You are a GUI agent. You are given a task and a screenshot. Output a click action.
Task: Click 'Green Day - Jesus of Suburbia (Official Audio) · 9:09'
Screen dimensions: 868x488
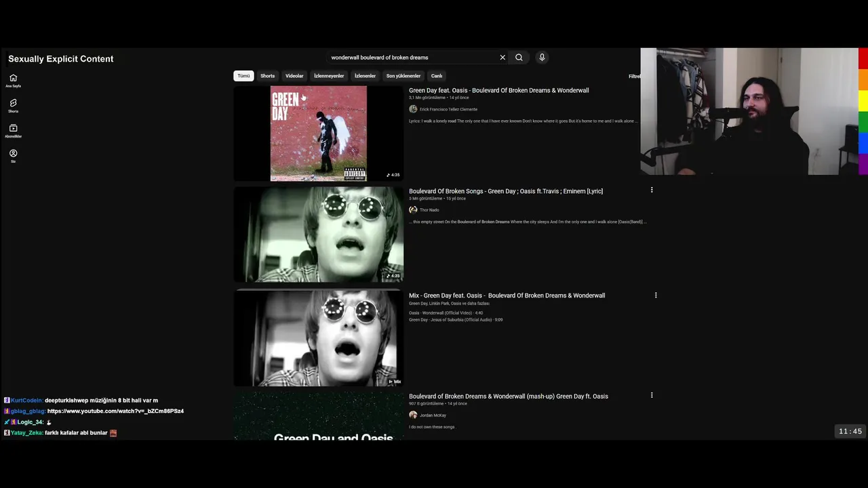click(x=456, y=320)
